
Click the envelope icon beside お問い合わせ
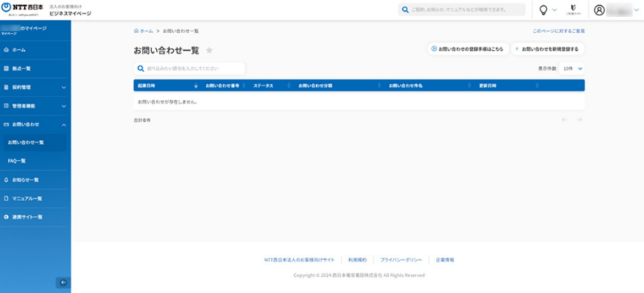[x=6, y=124]
